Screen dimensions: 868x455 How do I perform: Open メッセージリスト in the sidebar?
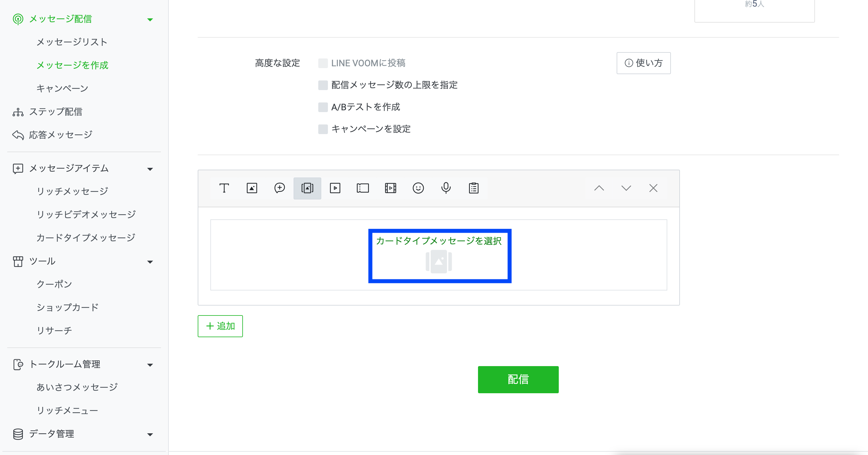pyautogui.click(x=72, y=42)
